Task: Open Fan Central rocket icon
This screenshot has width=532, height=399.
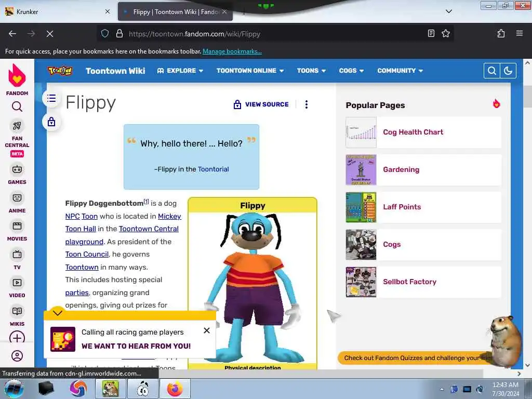Action: [x=17, y=126]
